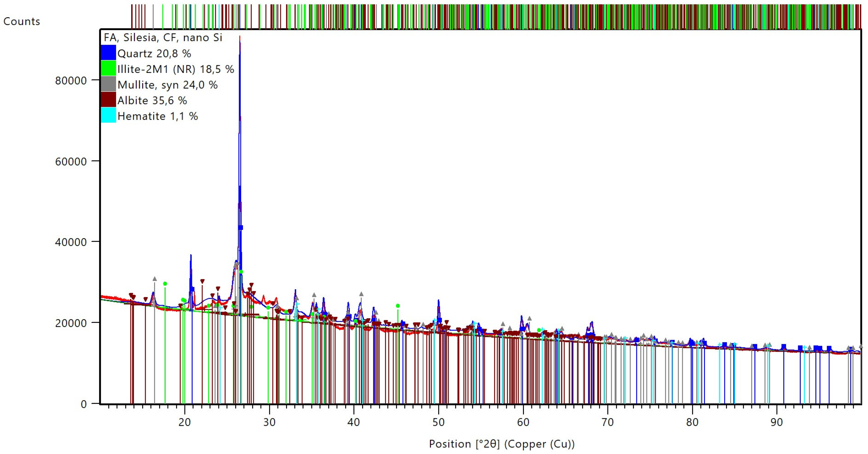Click the gray triangle marker left of 20°
Image resolution: width=868 pixels, height=454 pixels.
point(155,279)
